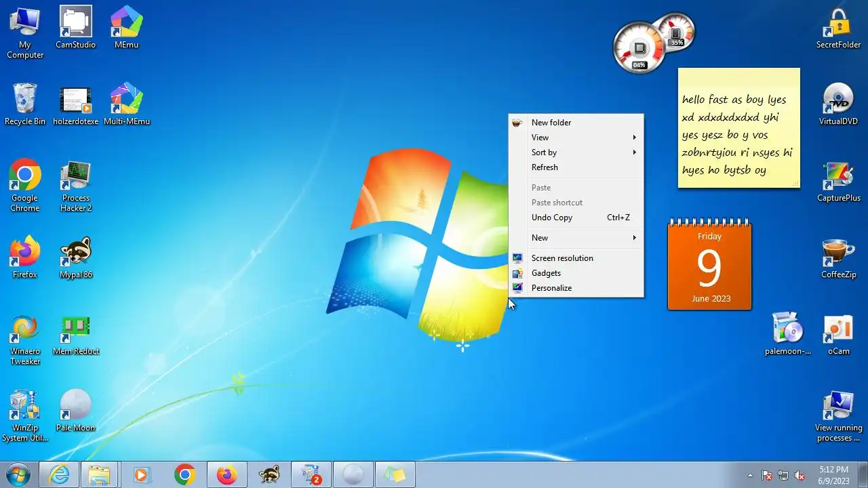
Task: Click Show desktop taskbar strip
Action: pos(863,475)
